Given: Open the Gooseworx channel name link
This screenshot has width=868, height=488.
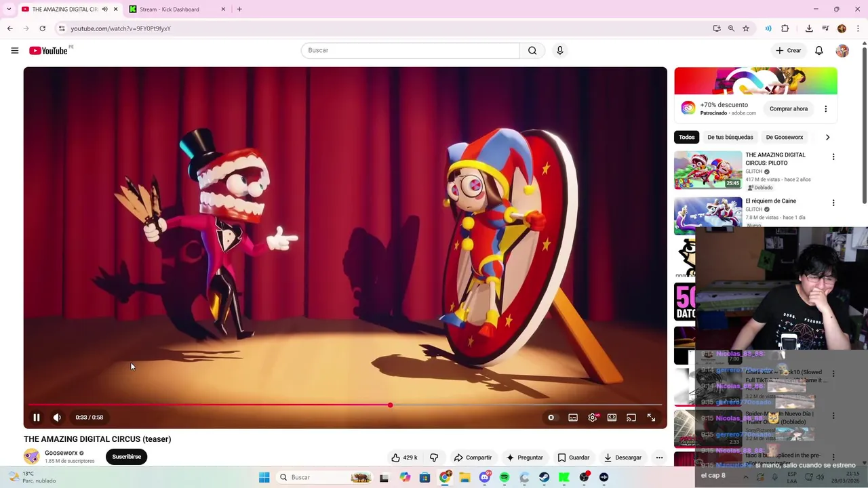Looking at the screenshot, I should tap(61, 453).
